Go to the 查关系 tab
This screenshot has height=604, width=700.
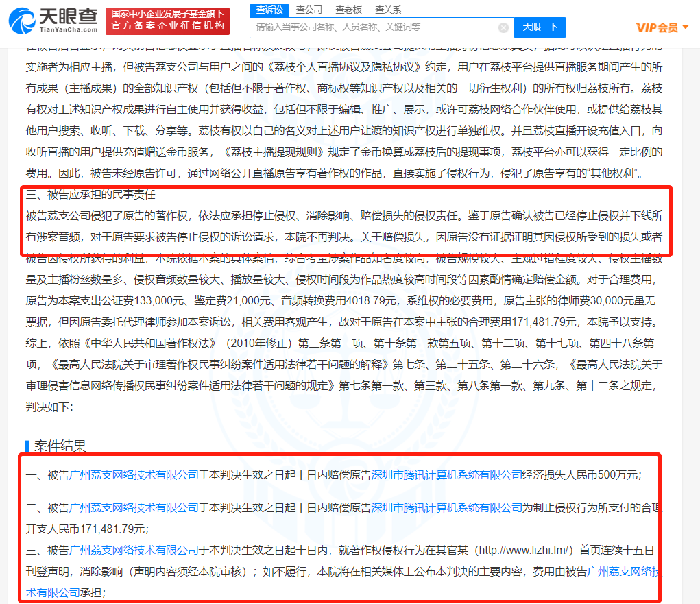(388, 10)
